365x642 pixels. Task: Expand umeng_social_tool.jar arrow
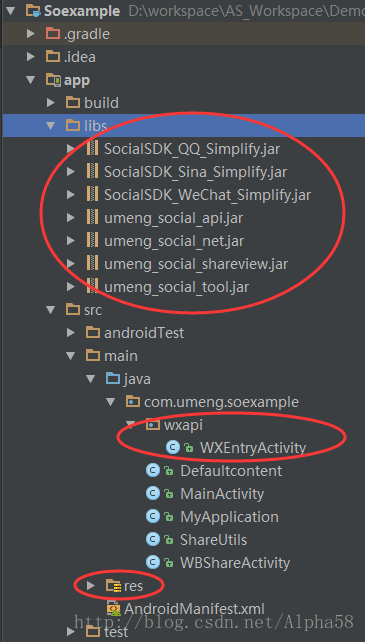[71, 287]
